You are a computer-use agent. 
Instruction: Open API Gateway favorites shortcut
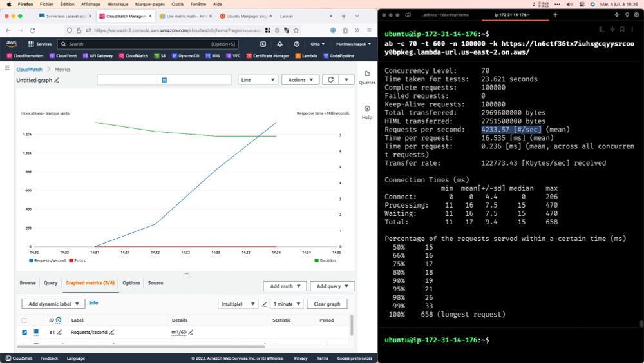pos(98,56)
